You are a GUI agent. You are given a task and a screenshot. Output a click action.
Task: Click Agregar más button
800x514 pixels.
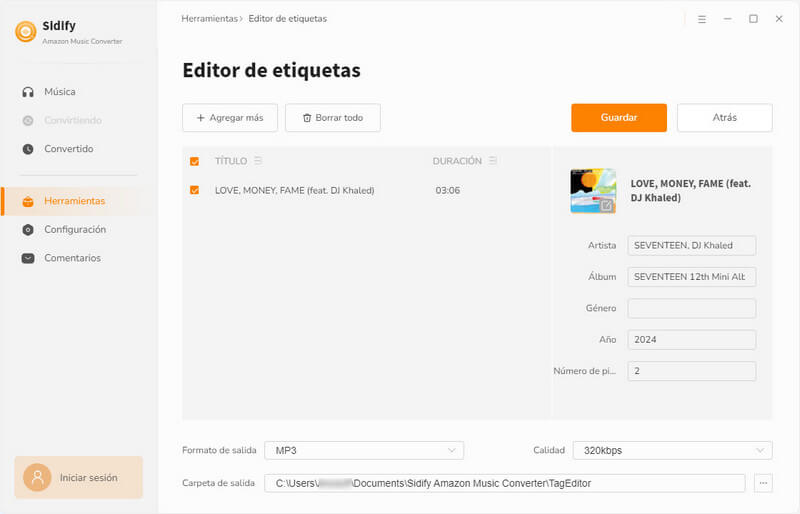[x=230, y=118]
